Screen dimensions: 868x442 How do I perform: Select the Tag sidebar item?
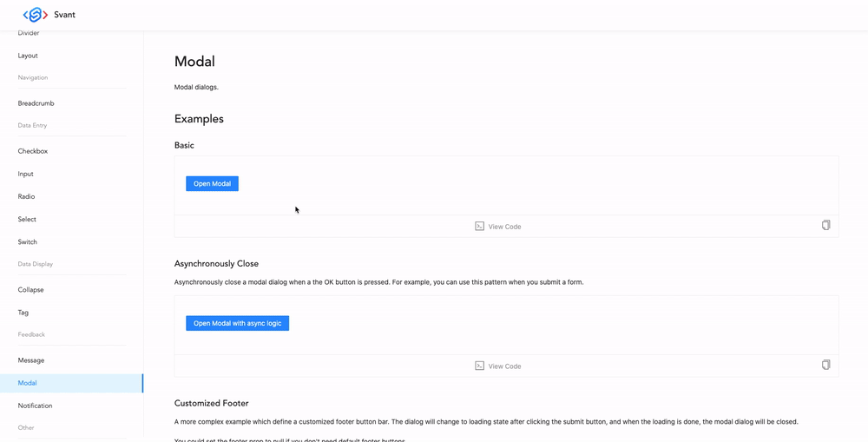coord(23,313)
